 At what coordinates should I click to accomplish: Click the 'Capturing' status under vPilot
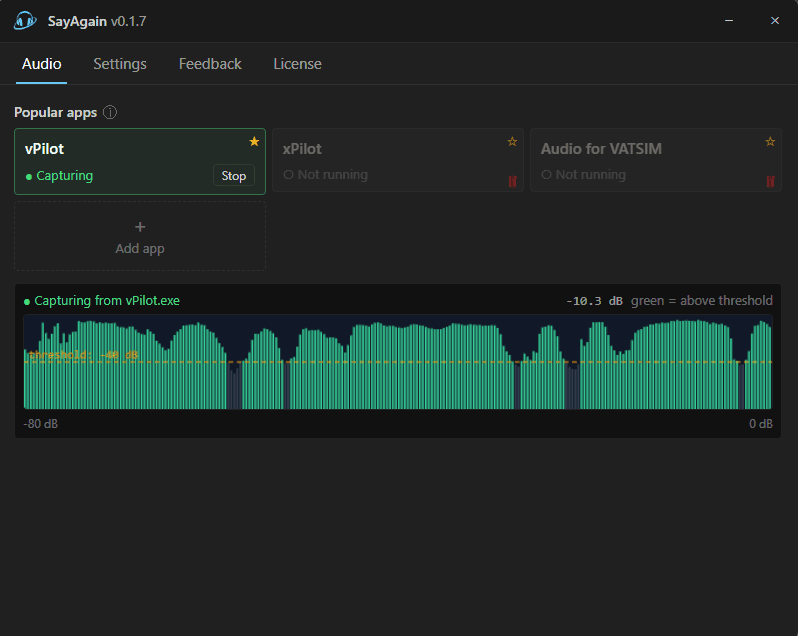coord(64,176)
